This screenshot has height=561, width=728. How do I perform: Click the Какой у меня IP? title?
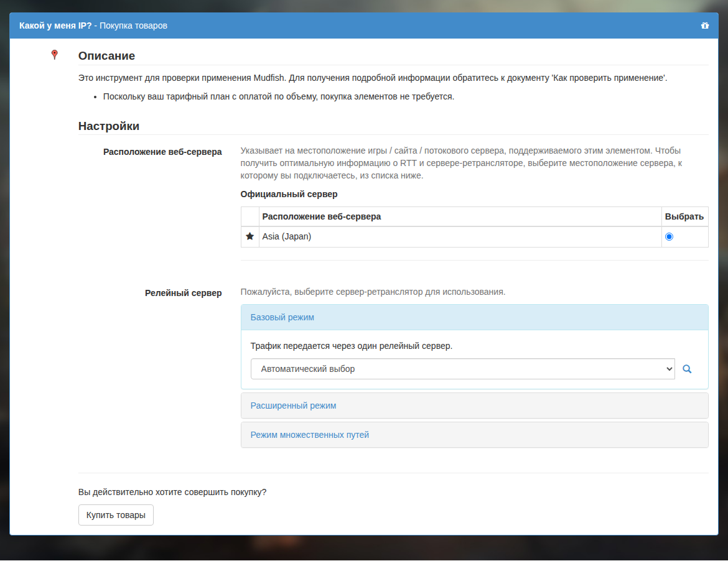pos(55,25)
